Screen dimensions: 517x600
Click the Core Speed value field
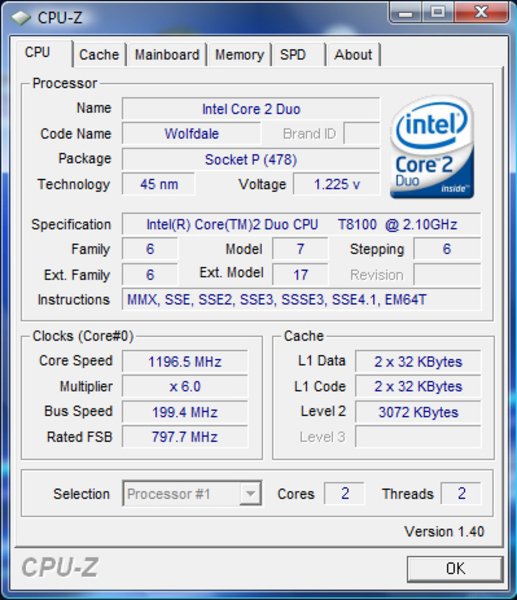pos(185,362)
